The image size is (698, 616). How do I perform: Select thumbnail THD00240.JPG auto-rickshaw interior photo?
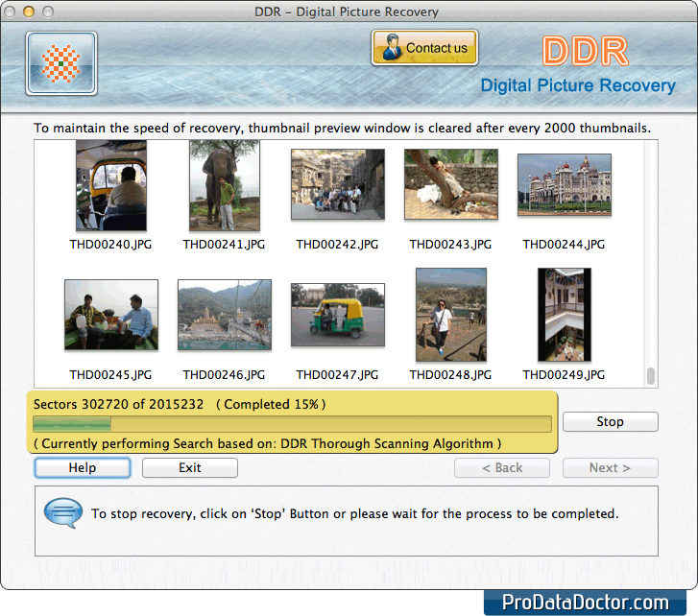point(111,185)
